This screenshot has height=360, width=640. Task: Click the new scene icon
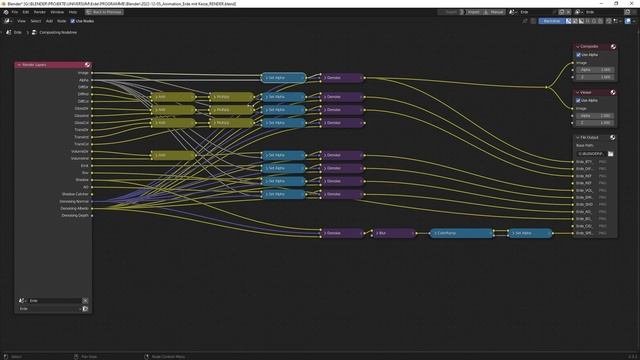pyautogui.click(x=561, y=12)
